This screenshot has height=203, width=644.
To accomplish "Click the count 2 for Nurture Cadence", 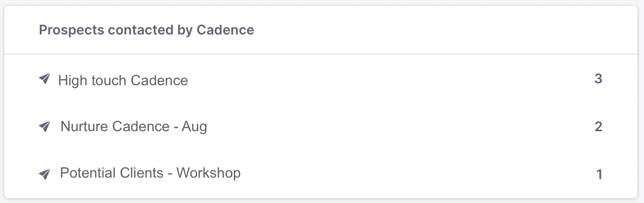I will 598,126.
